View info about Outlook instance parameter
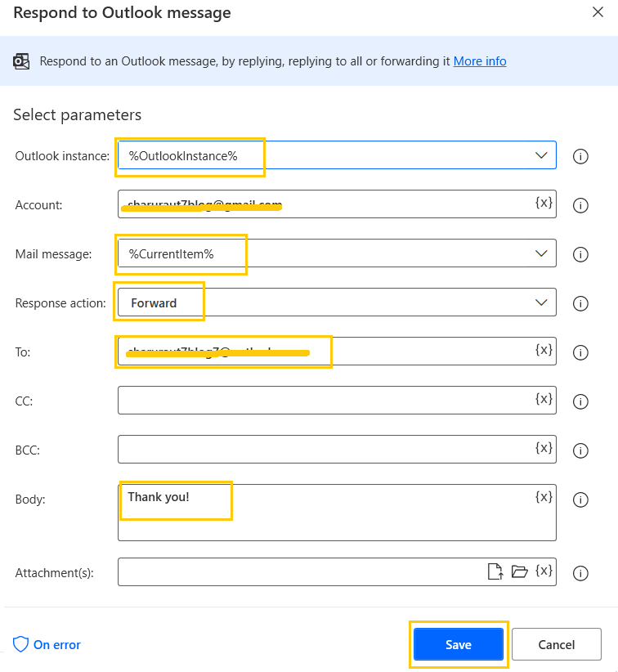 (x=580, y=155)
